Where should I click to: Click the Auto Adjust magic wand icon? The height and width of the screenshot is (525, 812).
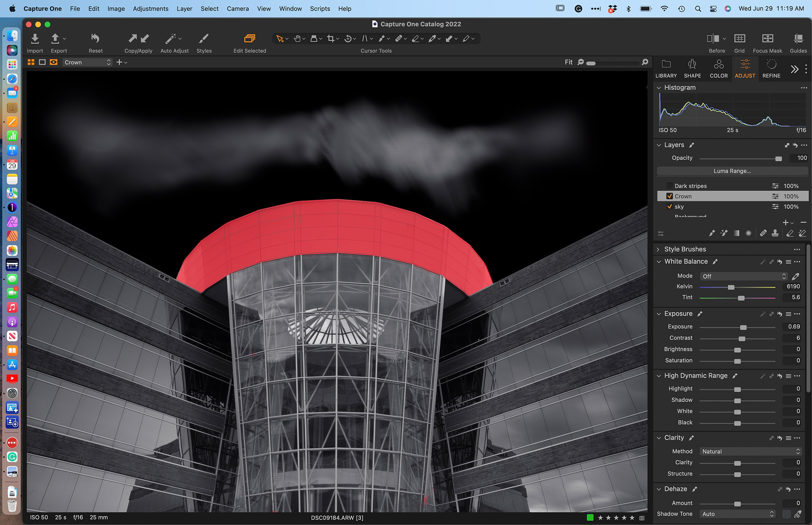(x=171, y=39)
